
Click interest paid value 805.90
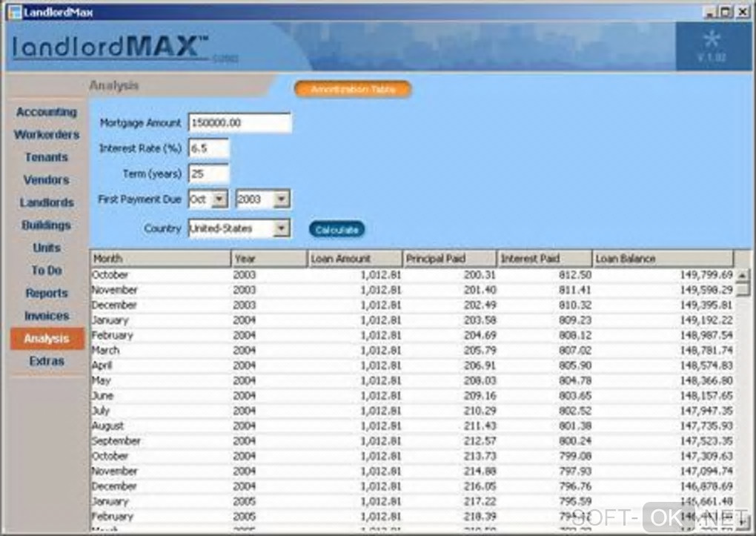click(x=574, y=365)
